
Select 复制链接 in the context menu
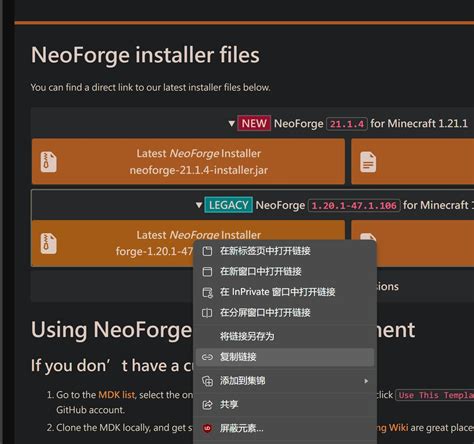tap(285, 357)
